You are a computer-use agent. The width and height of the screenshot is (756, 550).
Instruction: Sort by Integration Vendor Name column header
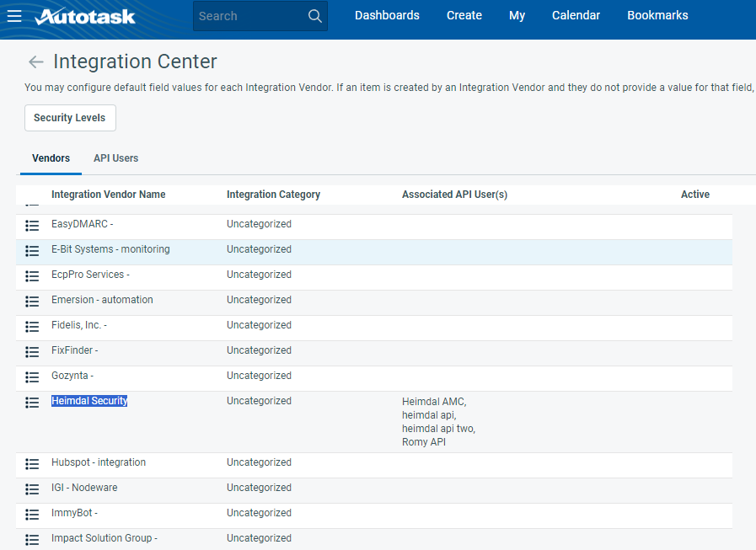(109, 195)
